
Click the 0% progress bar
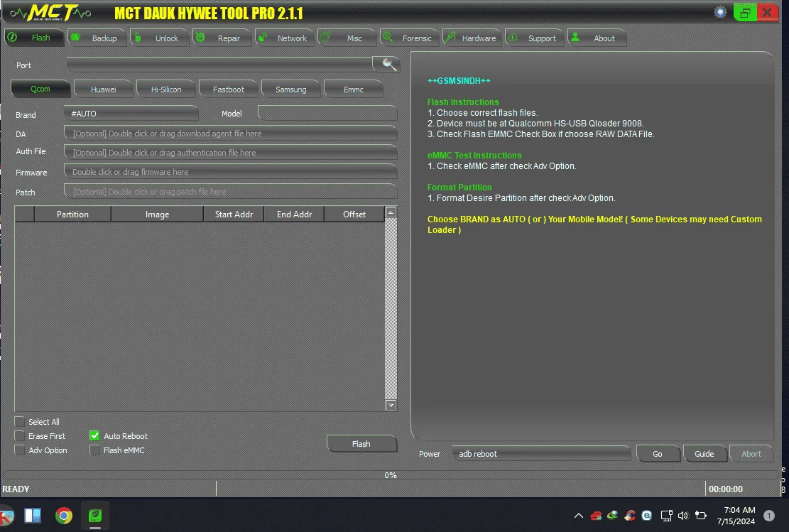pyautogui.click(x=390, y=474)
